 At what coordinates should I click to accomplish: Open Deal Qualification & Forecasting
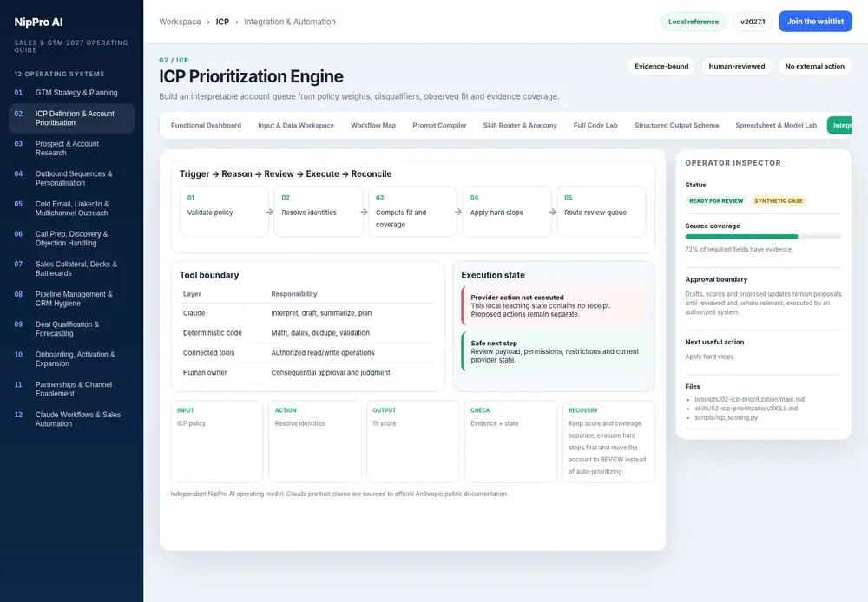[x=71, y=329]
